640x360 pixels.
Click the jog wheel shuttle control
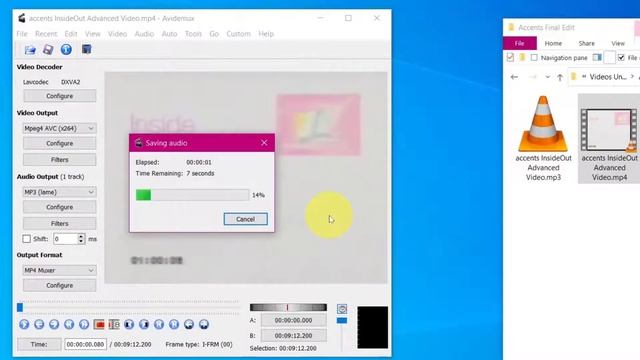(288, 307)
